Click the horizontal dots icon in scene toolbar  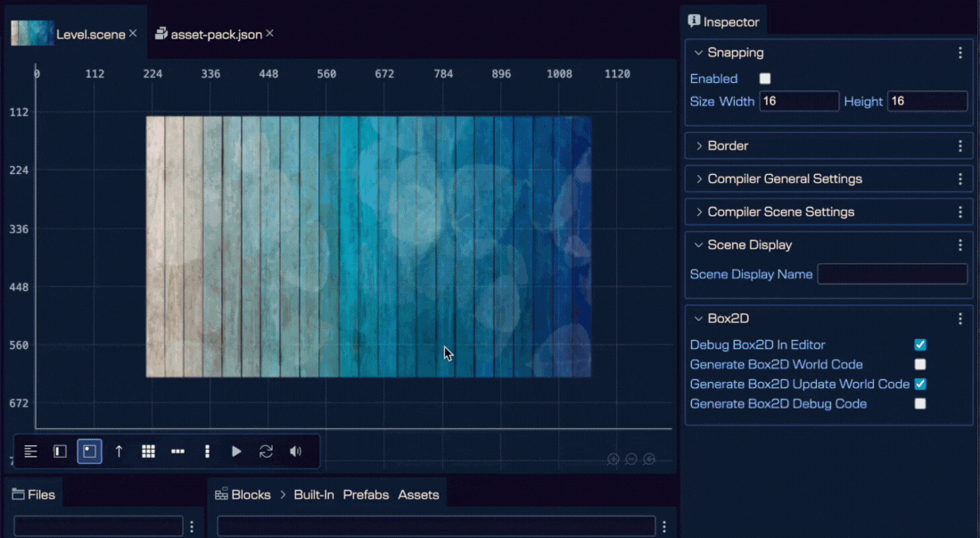[x=177, y=451]
